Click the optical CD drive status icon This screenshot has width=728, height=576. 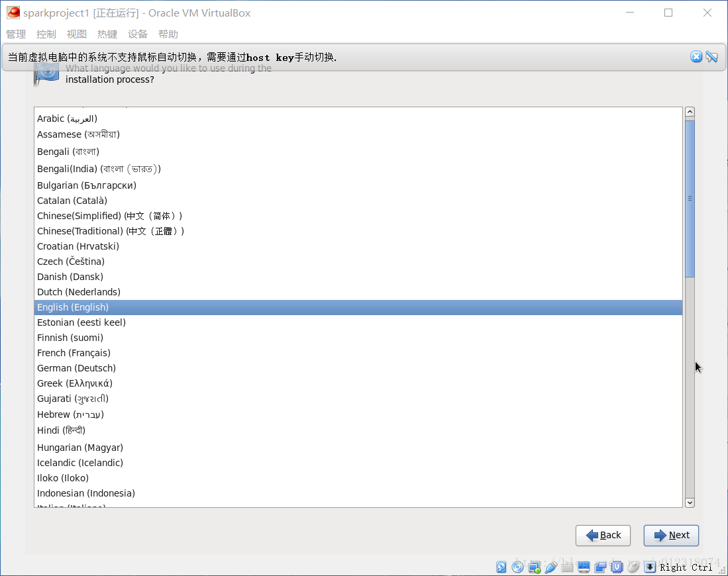coord(517,567)
